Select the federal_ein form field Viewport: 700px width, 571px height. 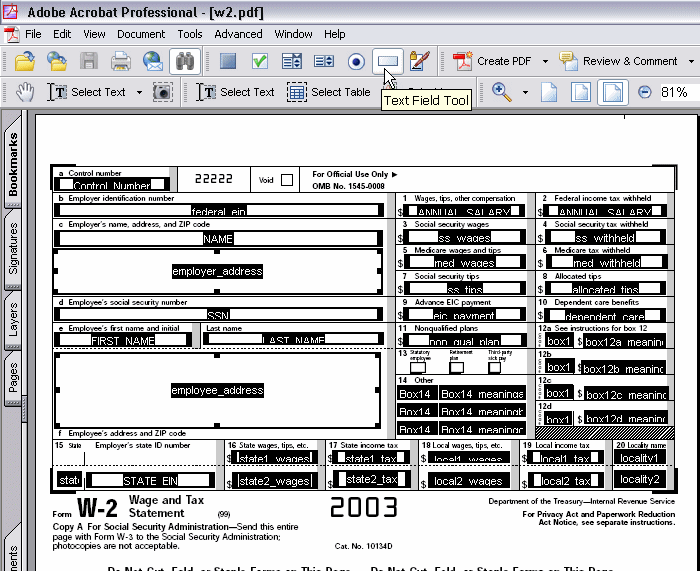click(219, 210)
